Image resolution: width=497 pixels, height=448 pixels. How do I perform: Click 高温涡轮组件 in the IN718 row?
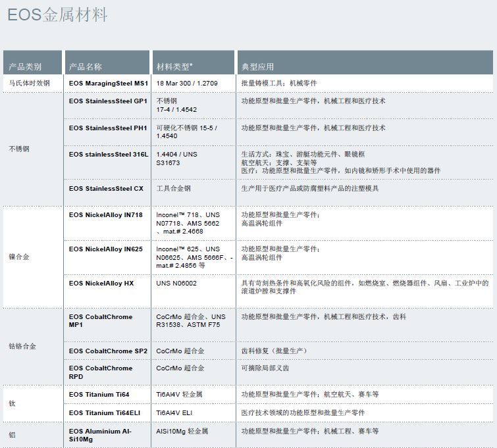pos(262,224)
